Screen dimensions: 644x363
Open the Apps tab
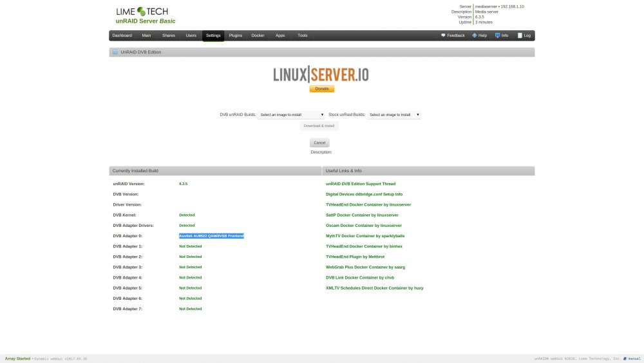[280, 35]
